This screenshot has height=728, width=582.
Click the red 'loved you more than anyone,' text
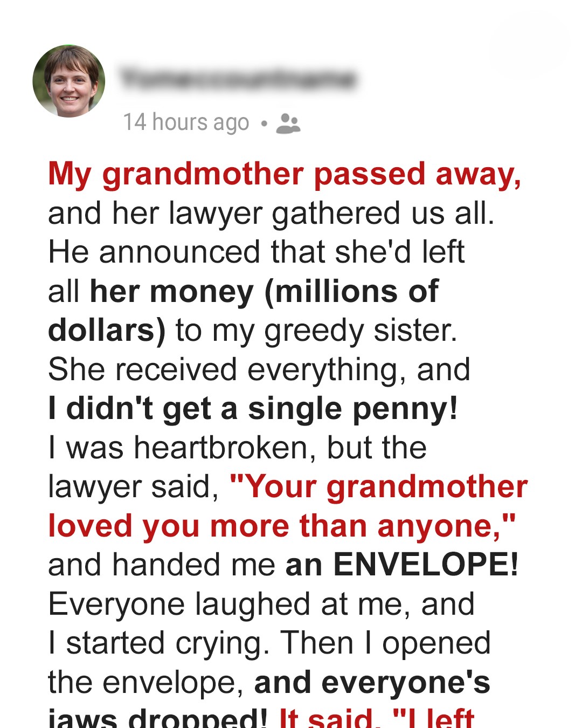[282, 526]
